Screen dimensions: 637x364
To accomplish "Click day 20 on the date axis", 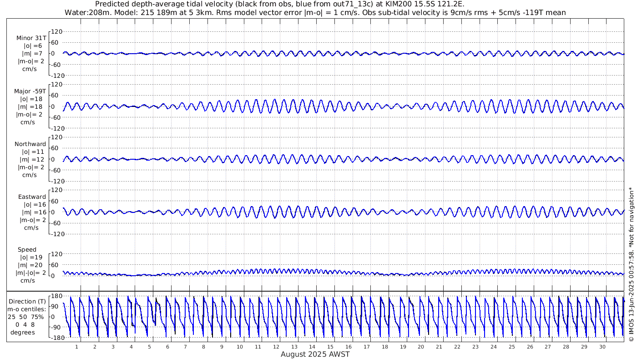I will 421,347.
